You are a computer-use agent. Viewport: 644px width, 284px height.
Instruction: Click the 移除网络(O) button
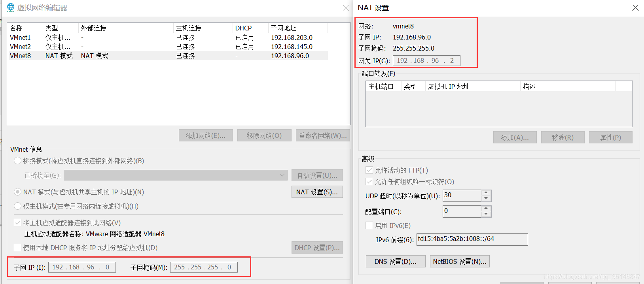pyautogui.click(x=264, y=135)
